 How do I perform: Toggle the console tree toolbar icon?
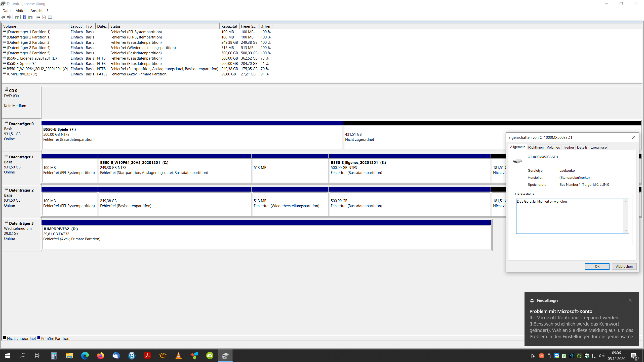click(x=17, y=17)
